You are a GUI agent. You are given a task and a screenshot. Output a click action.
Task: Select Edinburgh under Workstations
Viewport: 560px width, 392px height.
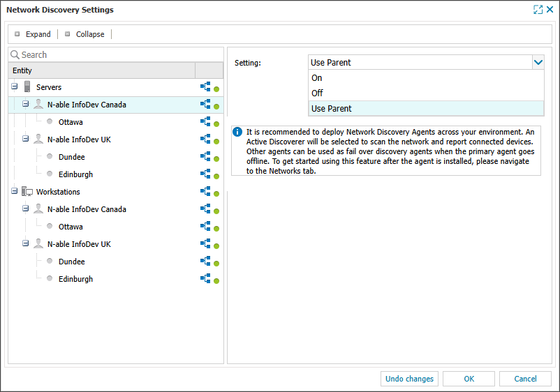[75, 279]
